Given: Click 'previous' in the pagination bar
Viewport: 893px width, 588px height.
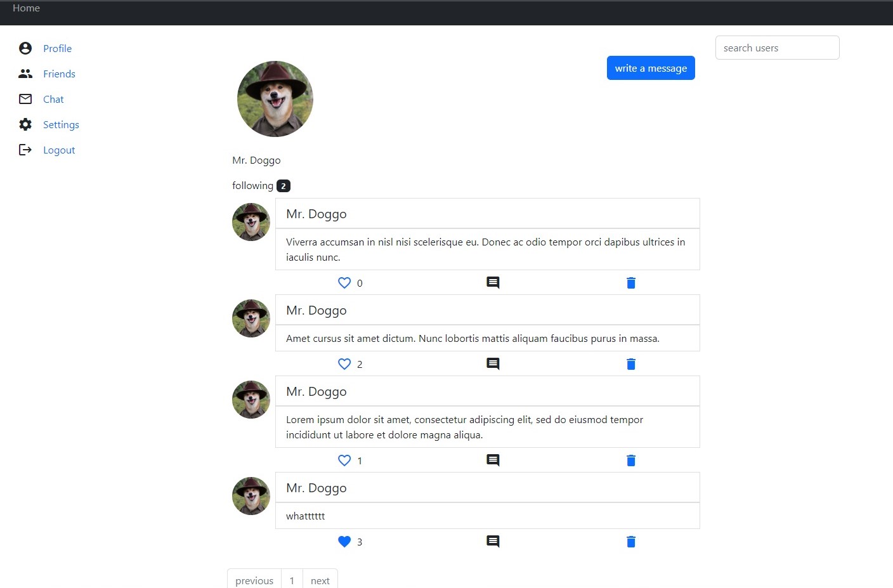Looking at the screenshot, I should click(x=254, y=580).
